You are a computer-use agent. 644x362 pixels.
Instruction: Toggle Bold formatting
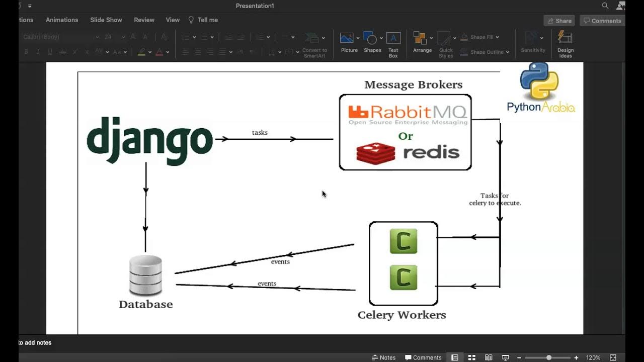26,52
